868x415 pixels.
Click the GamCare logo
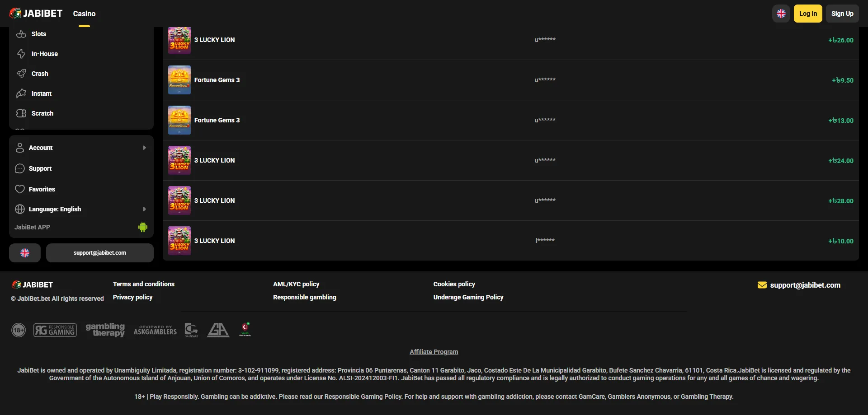tap(191, 330)
